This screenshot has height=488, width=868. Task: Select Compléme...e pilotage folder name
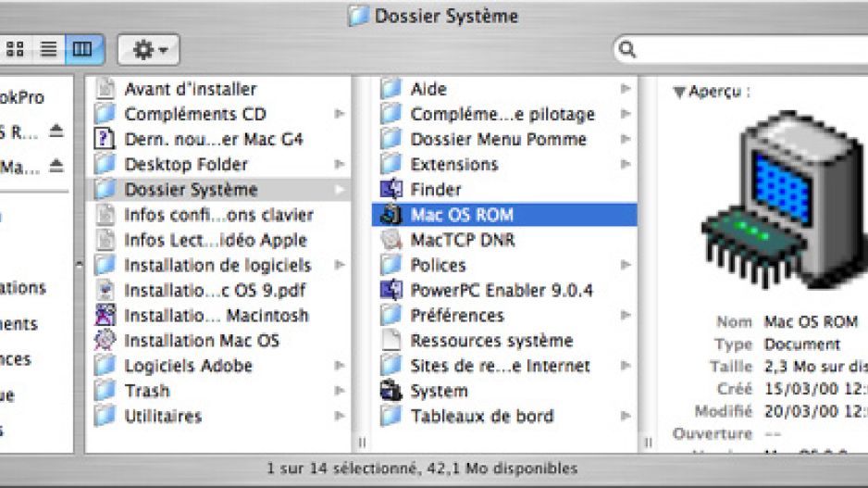click(x=502, y=114)
